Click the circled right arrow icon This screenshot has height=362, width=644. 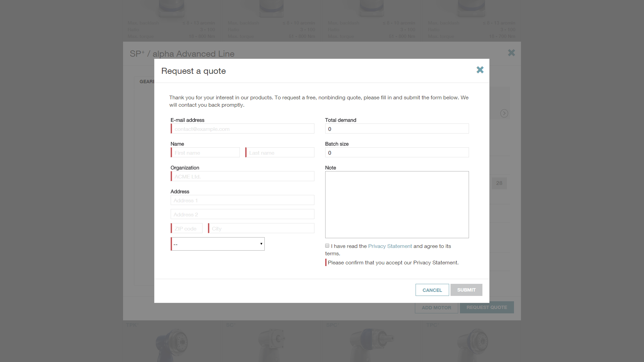tap(504, 113)
